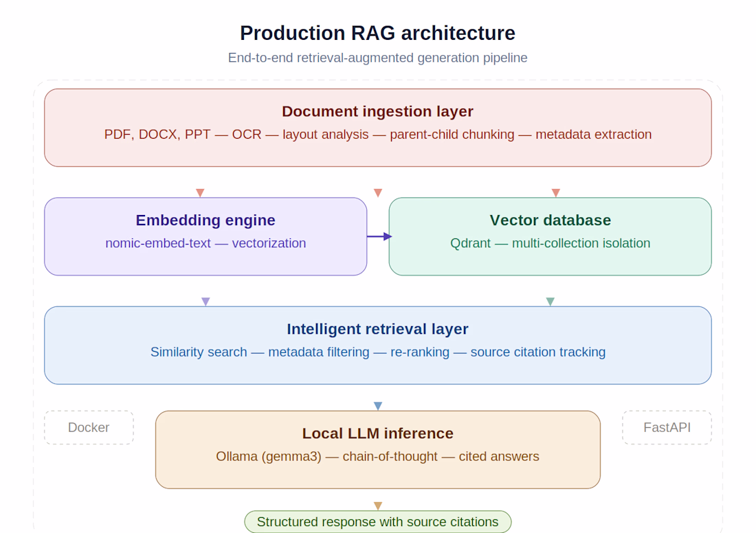756x533 pixels.
Task: Click the orange arrowhead above Structured response
Action: click(x=378, y=506)
